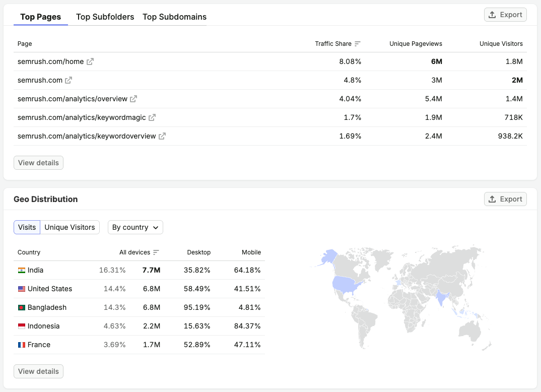The width and height of the screenshot is (541, 392).
Task: Switch to the Top Subfolders tab
Action: [x=105, y=17]
